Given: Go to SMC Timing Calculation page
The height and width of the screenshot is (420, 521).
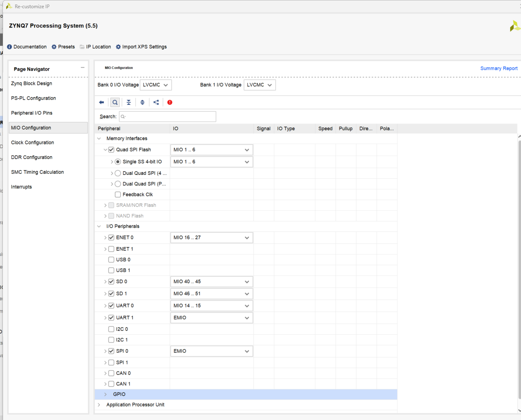Looking at the screenshot, I should (x=37, y=172).
